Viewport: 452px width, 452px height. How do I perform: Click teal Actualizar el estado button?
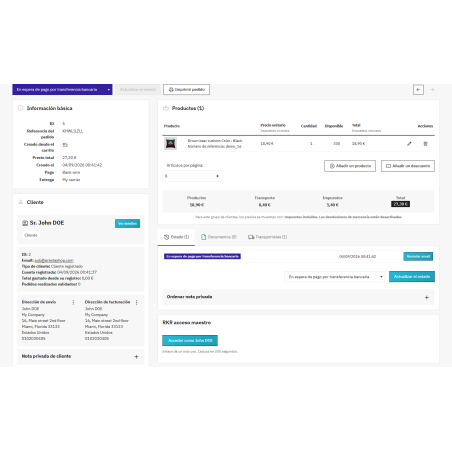click(x=412, y=277)
